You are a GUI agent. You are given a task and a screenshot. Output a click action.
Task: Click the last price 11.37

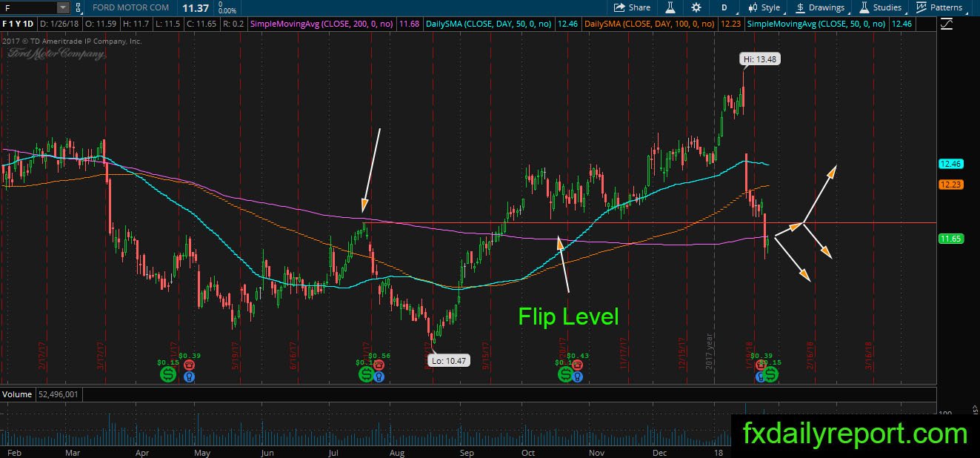(195, 7)
